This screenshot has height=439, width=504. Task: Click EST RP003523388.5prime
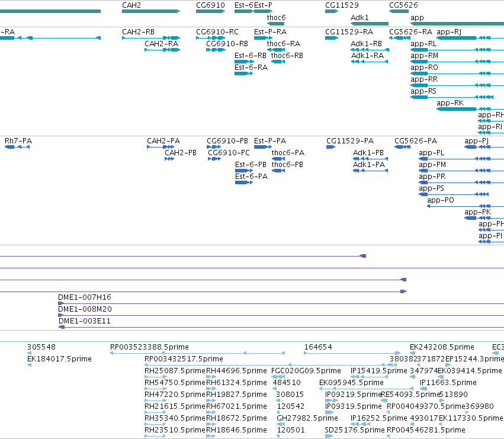pos(197,353)
